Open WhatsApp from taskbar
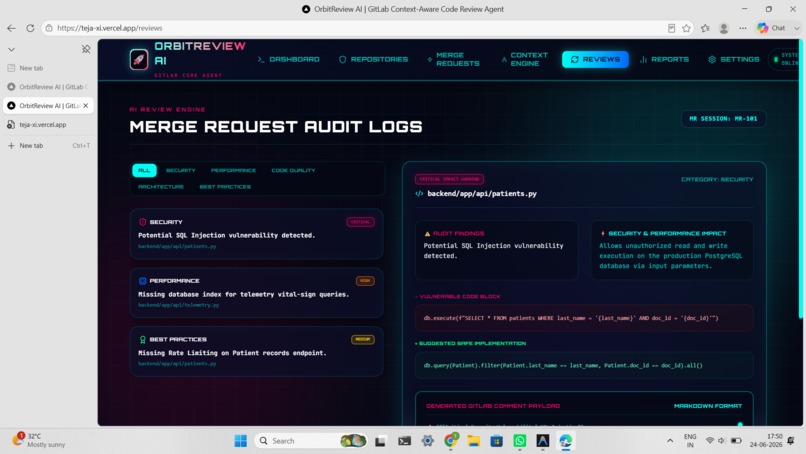 coord(520,441)
